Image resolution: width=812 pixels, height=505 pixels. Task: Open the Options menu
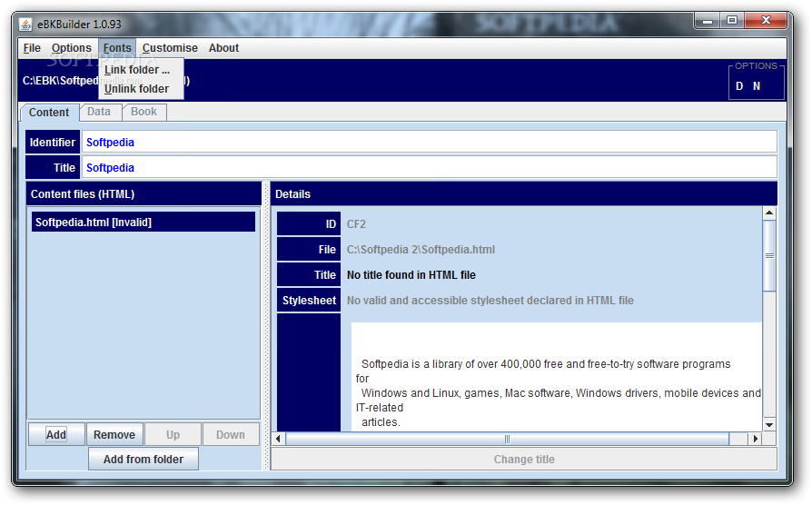72,48
